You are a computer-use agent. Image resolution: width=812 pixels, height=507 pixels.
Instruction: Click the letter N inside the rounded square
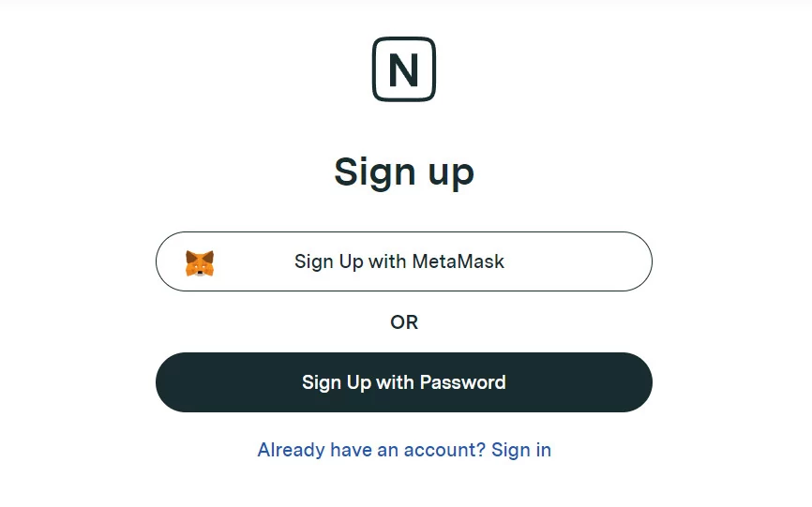pyautogui.click(x=404, y=70)
